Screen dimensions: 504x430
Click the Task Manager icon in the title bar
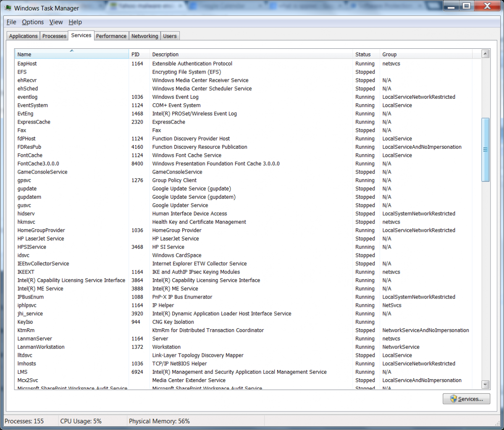[8, 8]
